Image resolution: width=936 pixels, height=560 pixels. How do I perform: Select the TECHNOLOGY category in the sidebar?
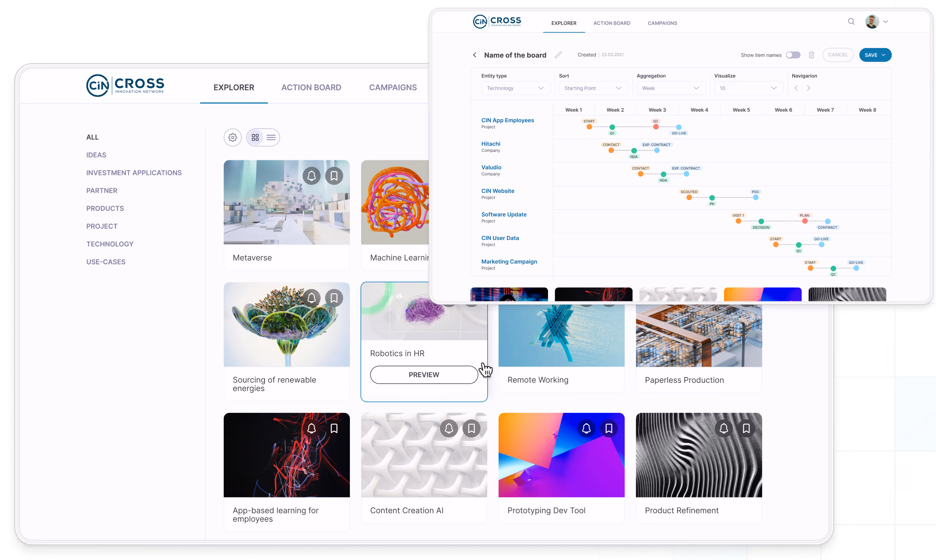pyautogui.click(x=110, y=244)
